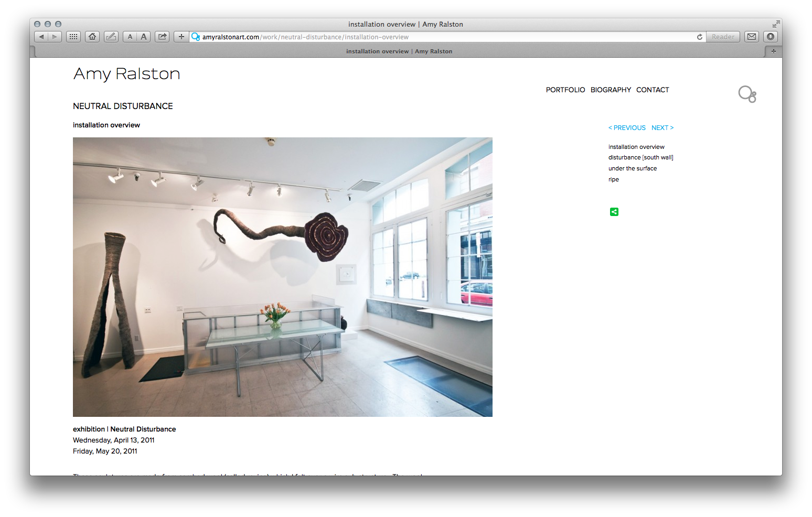Image resolution: width=812 pixels, height=517 pixels.
Task: Open 'disturbance [south wall]' link
Action: (641, 157)
